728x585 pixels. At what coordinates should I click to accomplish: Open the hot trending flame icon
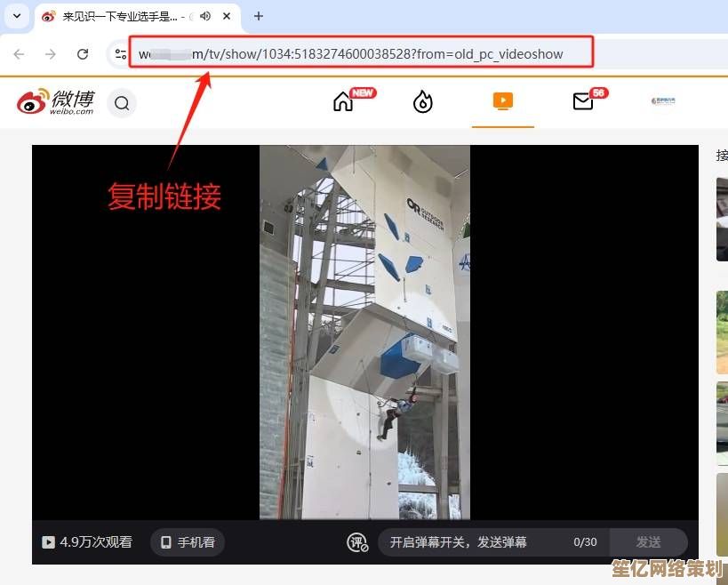pyautogui.click(x=423, y=102)
